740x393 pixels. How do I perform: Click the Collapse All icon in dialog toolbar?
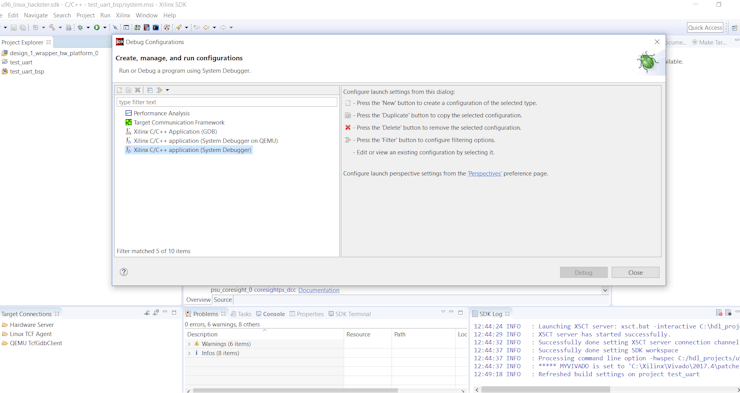150,90
